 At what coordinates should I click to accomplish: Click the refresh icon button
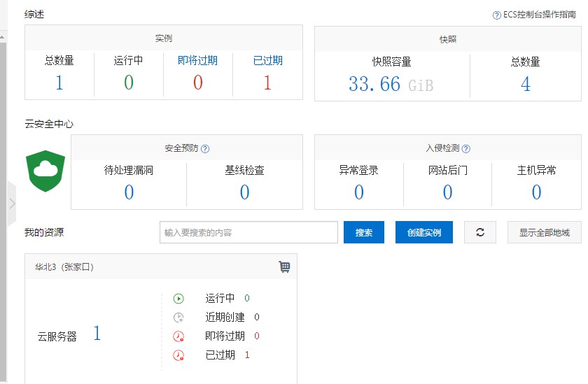coord(480,232)
